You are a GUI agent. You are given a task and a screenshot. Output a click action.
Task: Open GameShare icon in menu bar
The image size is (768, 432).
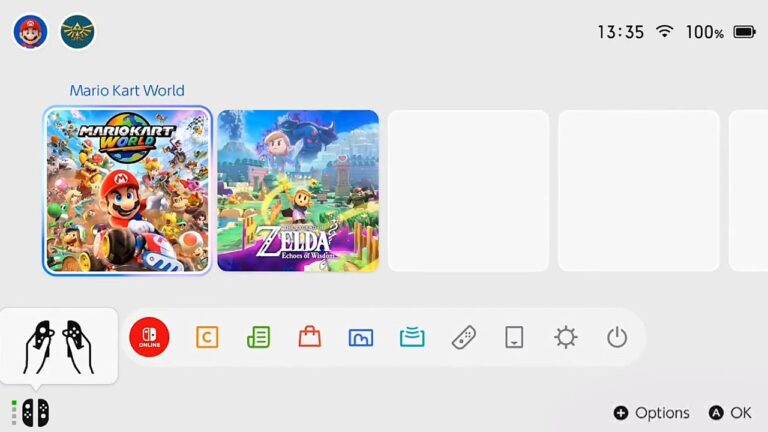[x=412, y=337]
